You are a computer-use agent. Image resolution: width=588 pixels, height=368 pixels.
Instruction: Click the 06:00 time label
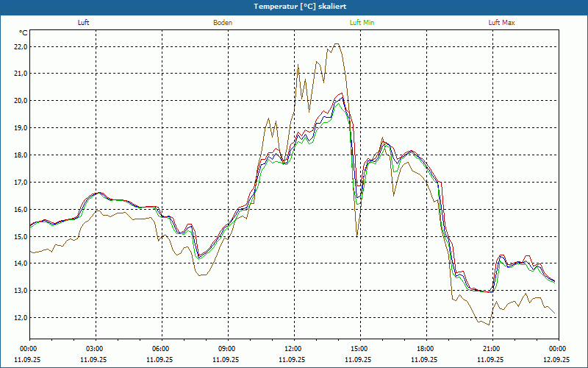pyautogui.click(x=161, y=349)
